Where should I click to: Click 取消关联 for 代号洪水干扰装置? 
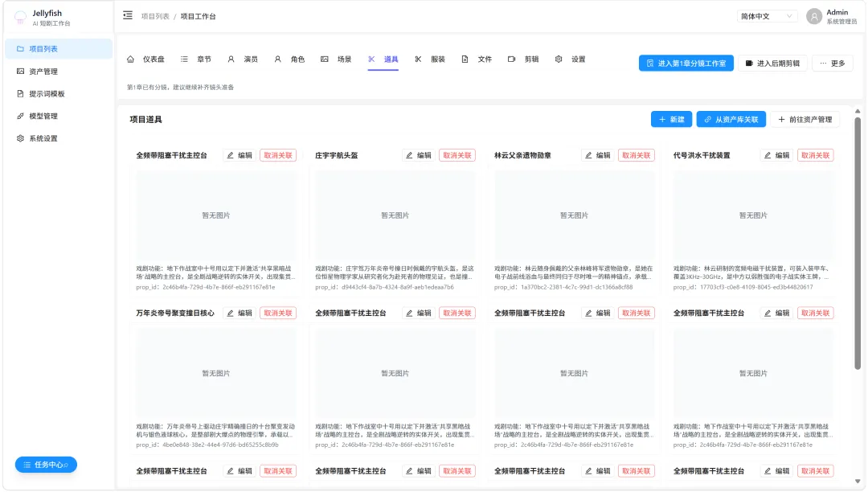pos(816,155)
